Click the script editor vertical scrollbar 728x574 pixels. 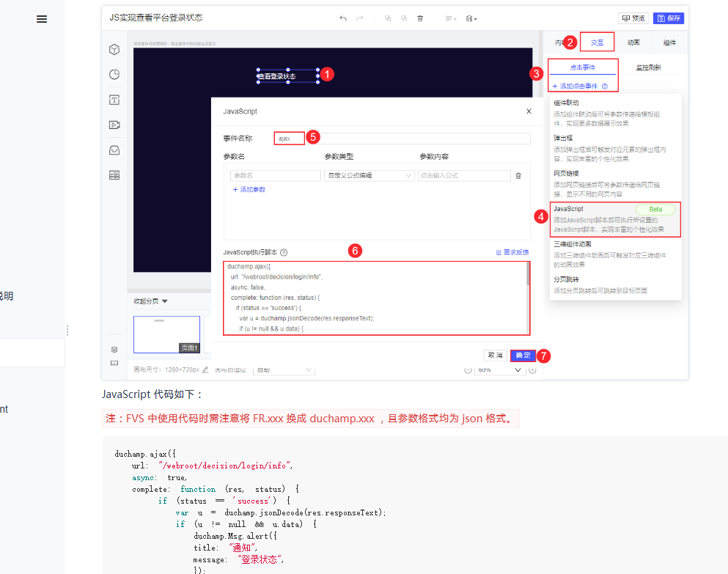pos(528,274)
